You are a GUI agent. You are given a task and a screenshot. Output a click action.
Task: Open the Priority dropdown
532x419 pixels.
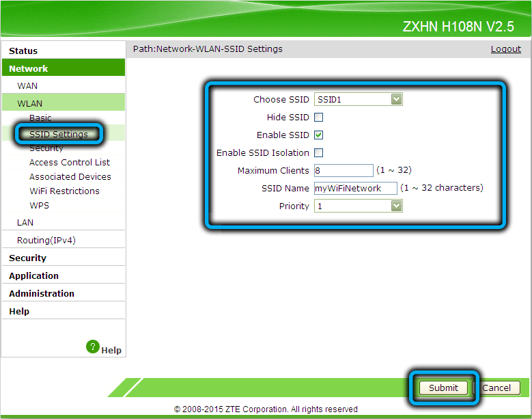359,206
